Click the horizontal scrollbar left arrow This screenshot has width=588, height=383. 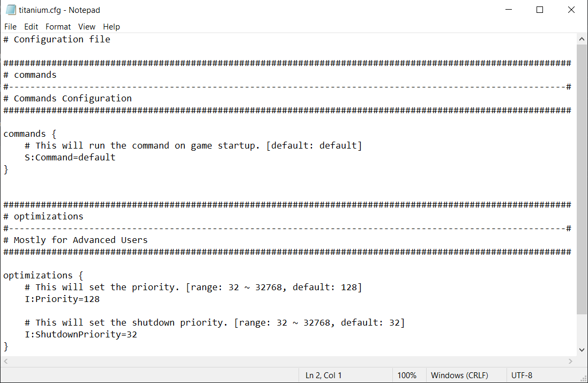[5, 362]
